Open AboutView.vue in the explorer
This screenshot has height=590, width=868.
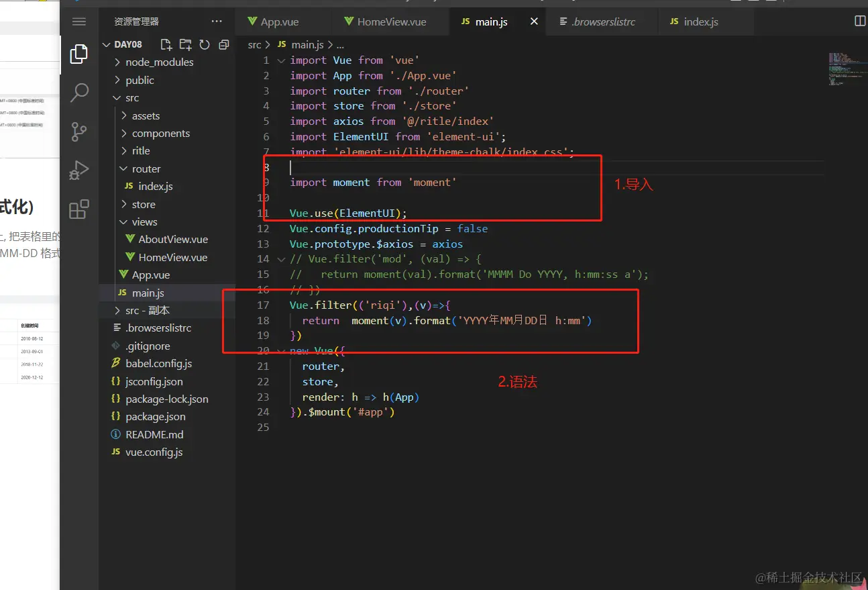[x=173, y=239]
